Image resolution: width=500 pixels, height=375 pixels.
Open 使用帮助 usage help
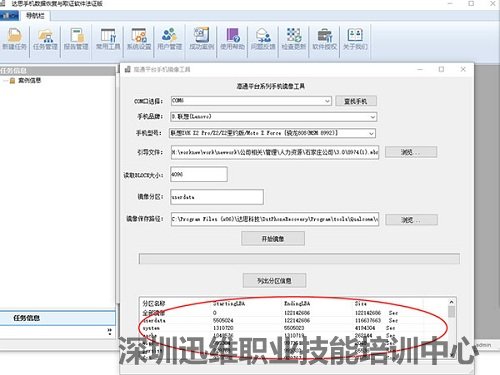[x=232, y=39]
